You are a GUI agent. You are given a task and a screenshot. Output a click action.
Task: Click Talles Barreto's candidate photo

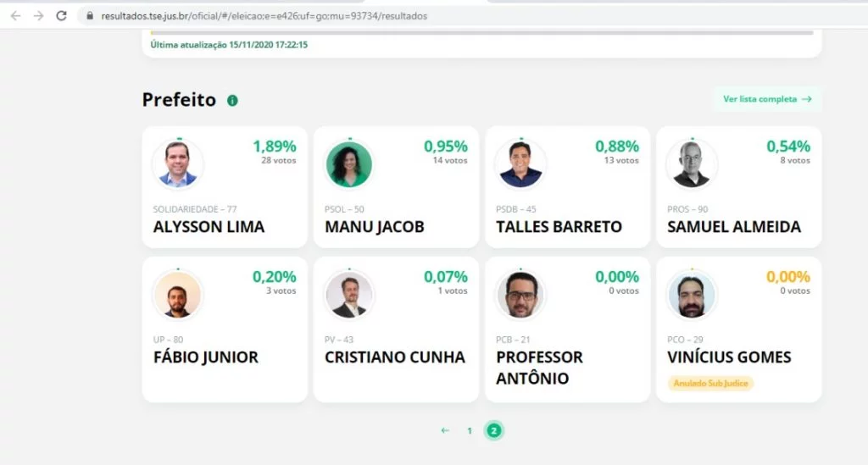coord(520,163)
